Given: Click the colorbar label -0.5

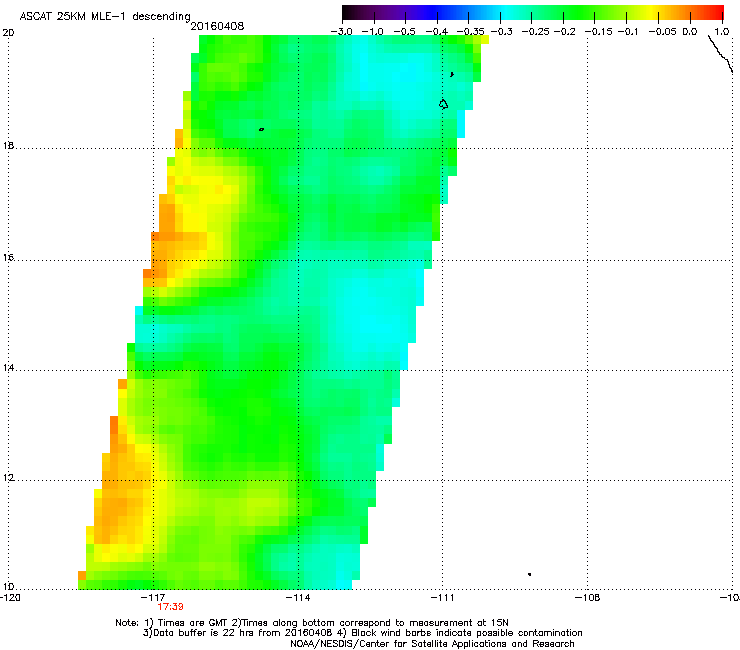Looking at the screenshot, I should [404, 32].
